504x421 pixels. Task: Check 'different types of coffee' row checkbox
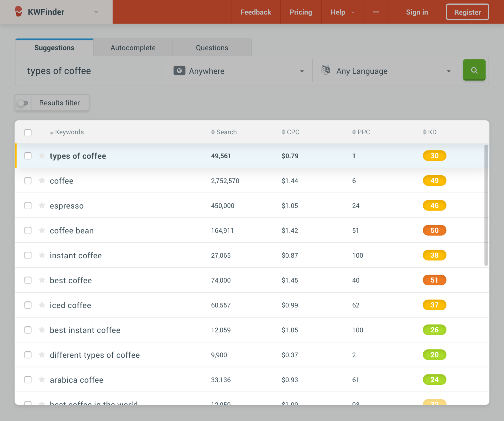click(28, 355)
